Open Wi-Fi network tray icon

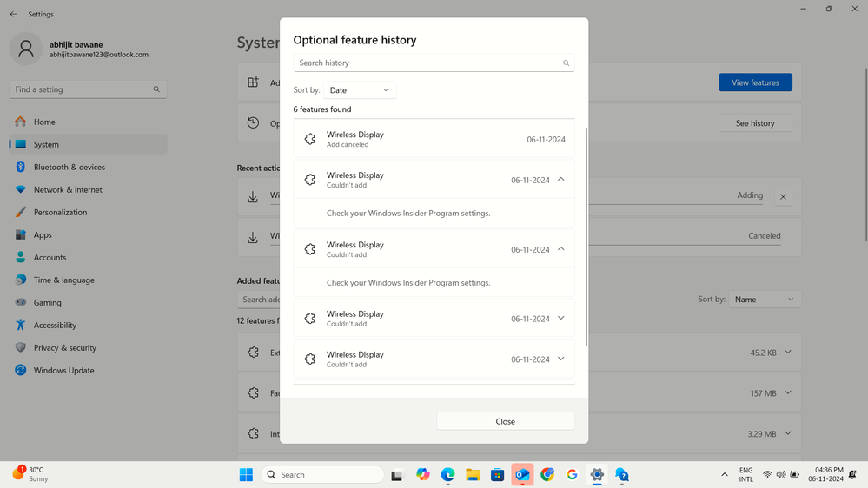click(767, 475)
